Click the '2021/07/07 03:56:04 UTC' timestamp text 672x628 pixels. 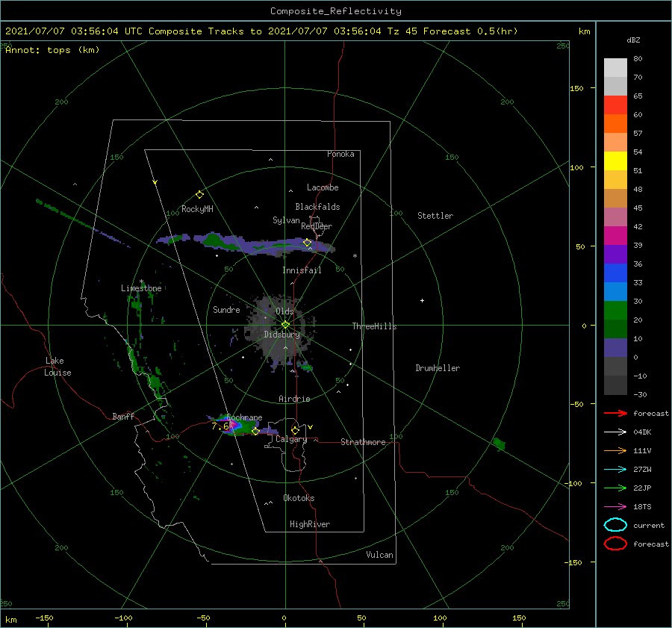tap(74, 31)
